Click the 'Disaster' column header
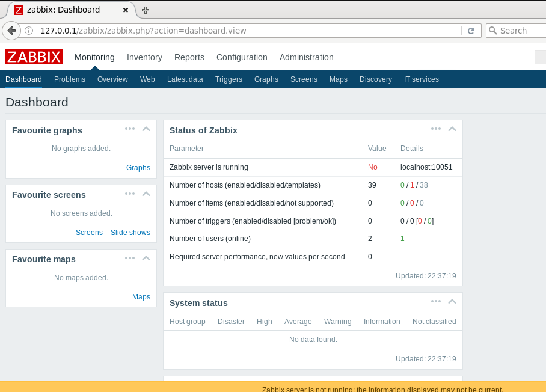The height and width of the screenshot is (392, 546). click(x=231, y=322)
